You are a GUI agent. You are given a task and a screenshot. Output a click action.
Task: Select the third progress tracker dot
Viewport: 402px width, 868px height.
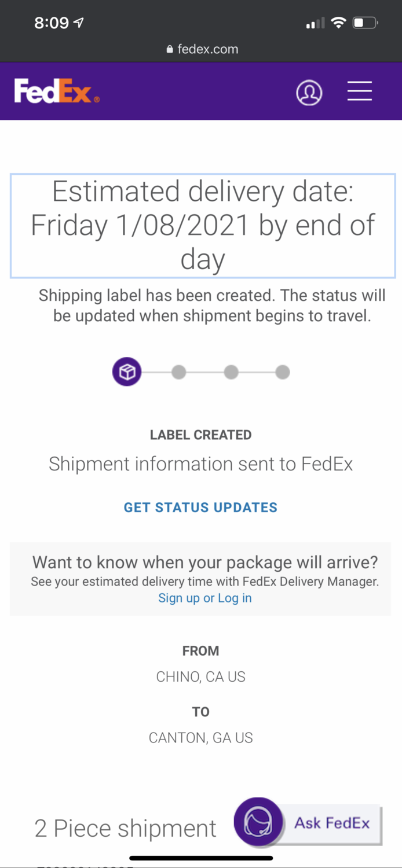pos(231,372)
